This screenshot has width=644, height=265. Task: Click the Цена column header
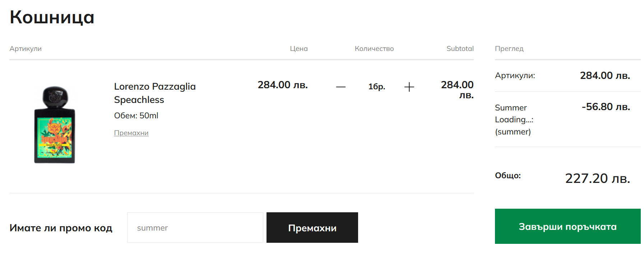point(299,48)
